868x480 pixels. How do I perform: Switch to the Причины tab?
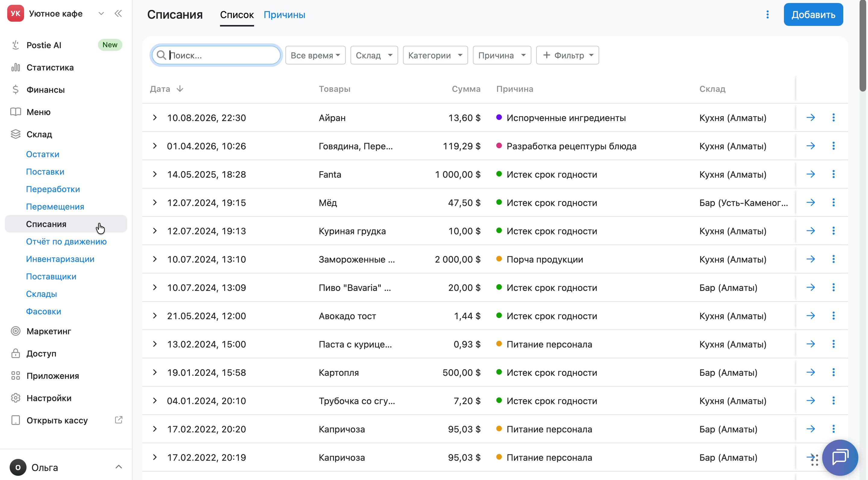coord(285,15)
